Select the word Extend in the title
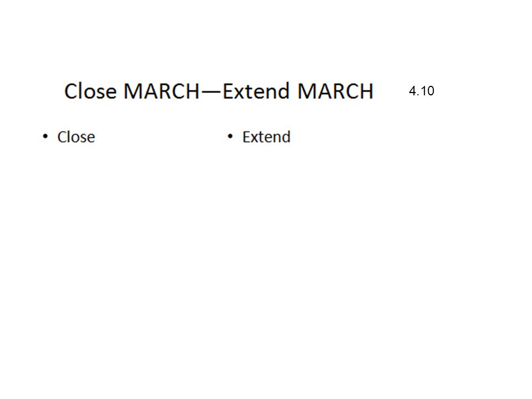 [x=257, y=91]
